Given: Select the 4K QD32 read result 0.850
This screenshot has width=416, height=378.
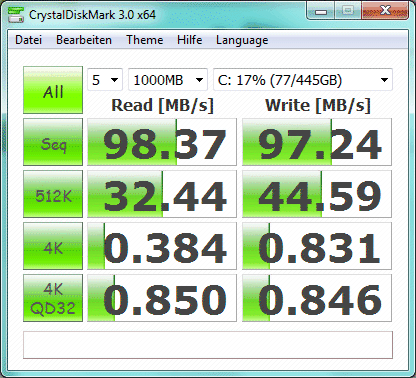Looking at the screenshot, I should coord(162,298).
